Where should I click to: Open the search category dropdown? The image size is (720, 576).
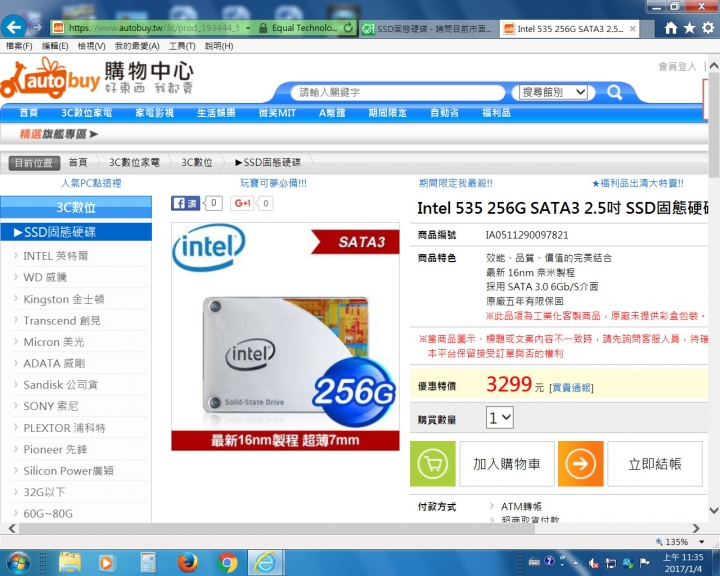(553, 92)
